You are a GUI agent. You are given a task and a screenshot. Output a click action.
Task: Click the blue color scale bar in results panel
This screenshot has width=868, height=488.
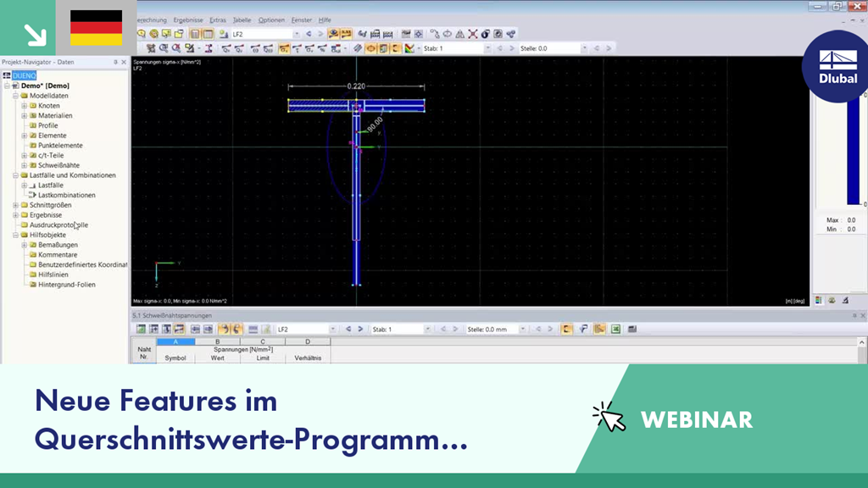[853, 151]
